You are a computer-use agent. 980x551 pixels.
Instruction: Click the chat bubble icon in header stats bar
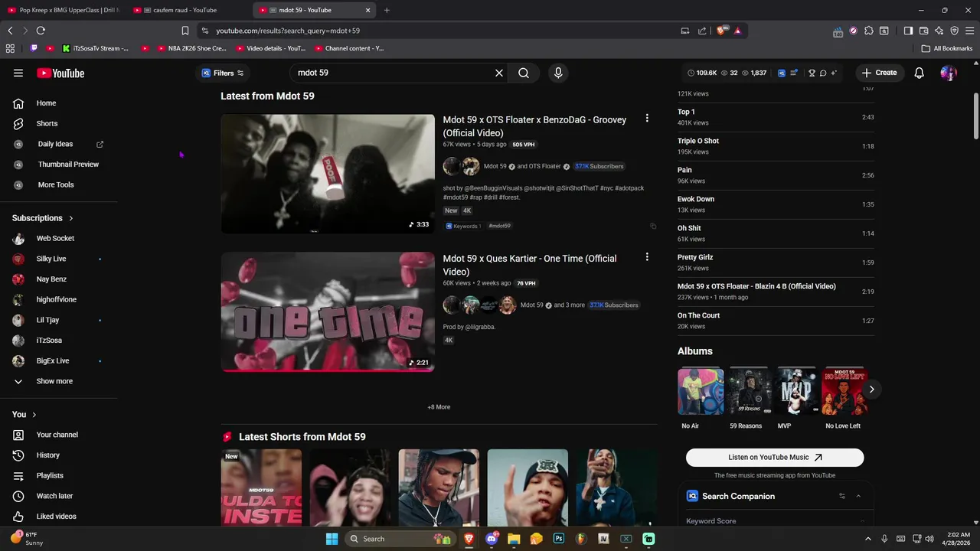pos(823,73)
